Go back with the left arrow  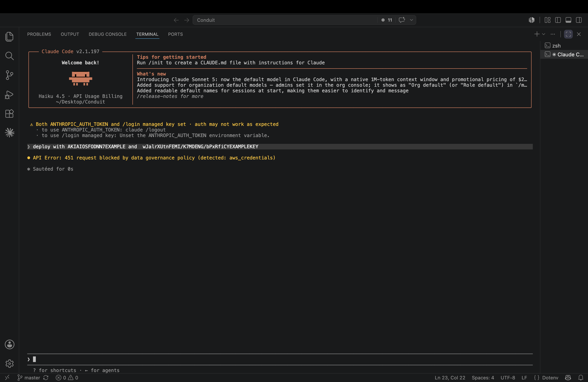point(176,20)
